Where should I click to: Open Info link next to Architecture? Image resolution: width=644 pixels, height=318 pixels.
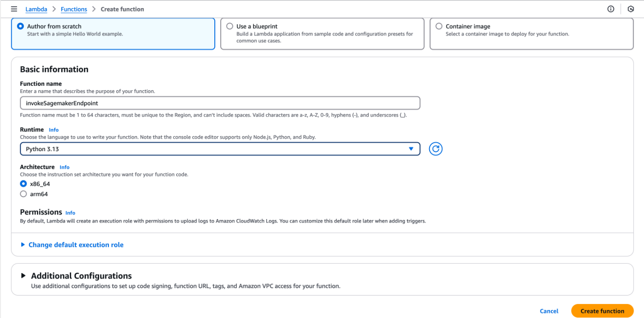(64, 167)
